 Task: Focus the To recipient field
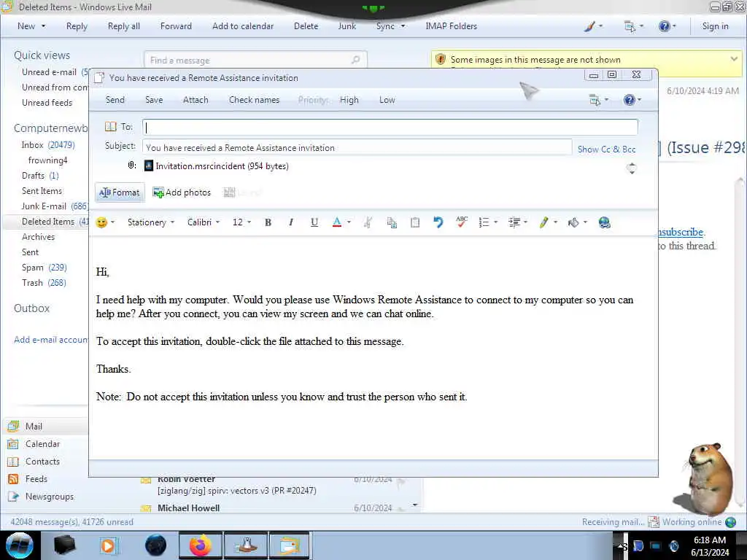point(390,127)
